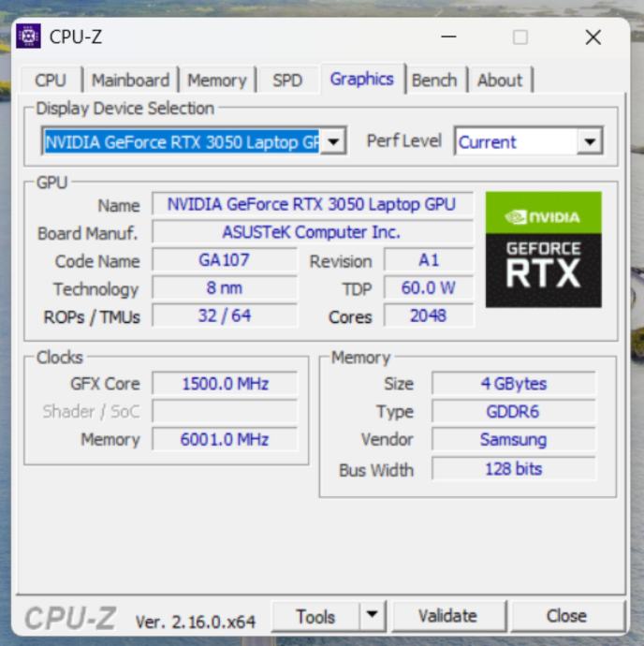Viewport: 644px width, 646px height.
Task: Click 'ASUSTeK Computer Inc.' board manufacturer value
Action: [x=312, y=232]
